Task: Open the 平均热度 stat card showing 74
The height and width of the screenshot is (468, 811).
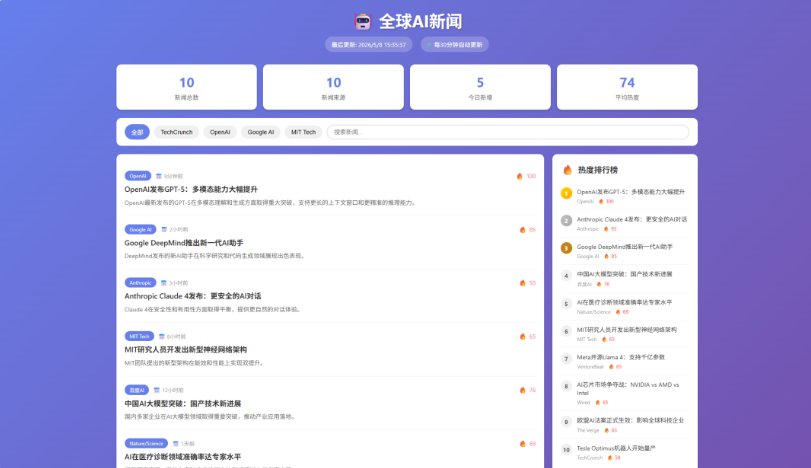Action: 627,87
